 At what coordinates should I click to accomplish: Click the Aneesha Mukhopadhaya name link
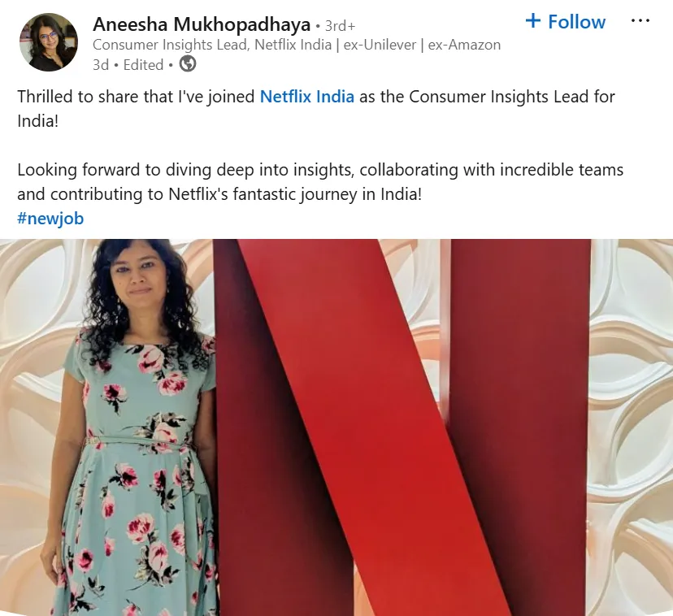coord(202,24)
